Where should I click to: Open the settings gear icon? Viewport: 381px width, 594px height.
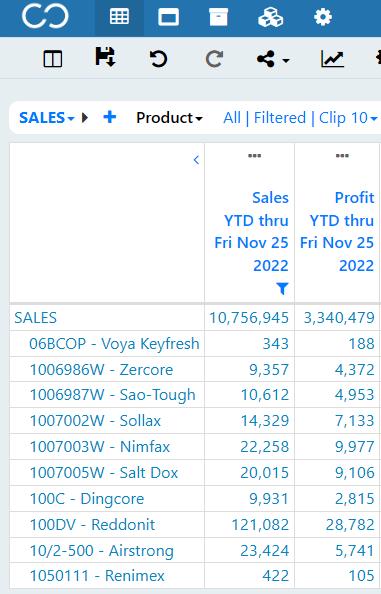coord(323,17)
